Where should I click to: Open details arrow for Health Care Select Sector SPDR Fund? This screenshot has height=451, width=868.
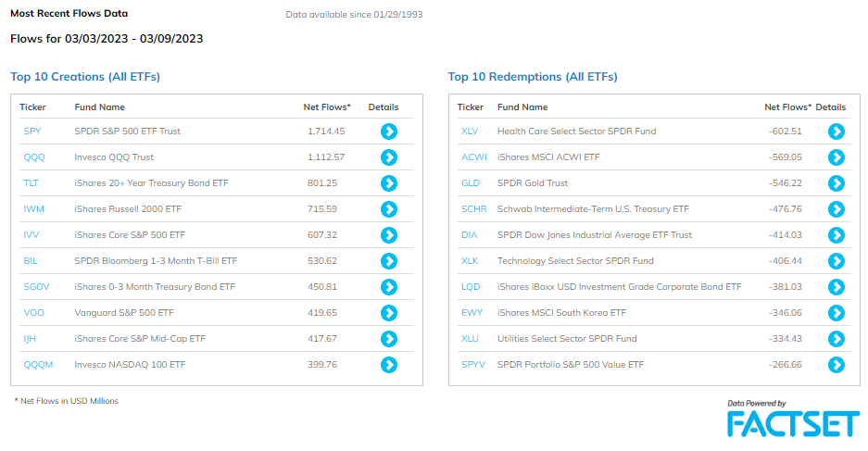coord(836,132)
